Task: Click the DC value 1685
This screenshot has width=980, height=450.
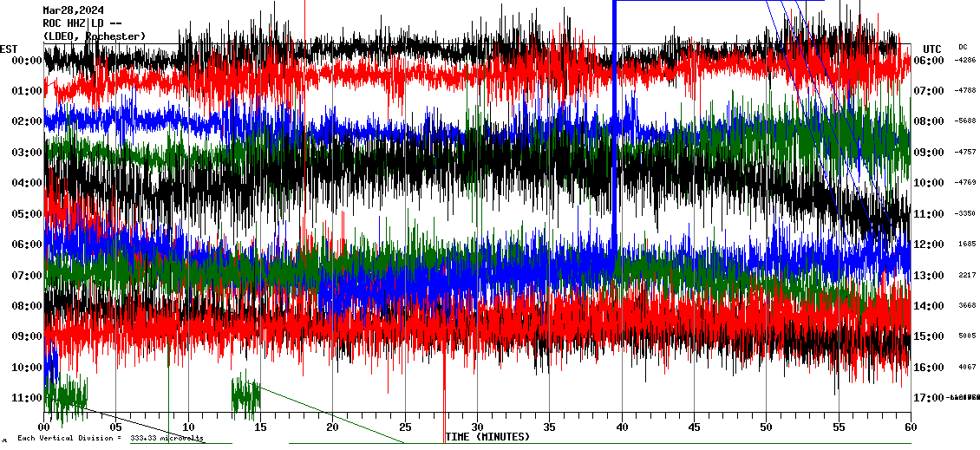Action: click(x=966, y=245)
